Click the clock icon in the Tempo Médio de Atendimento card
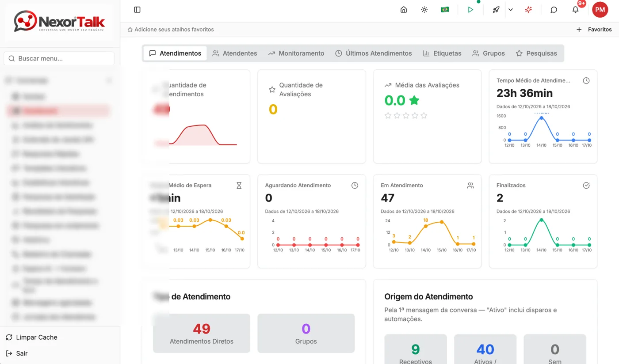Viewport: 619px width, 364px height. (x=586, y=80)
